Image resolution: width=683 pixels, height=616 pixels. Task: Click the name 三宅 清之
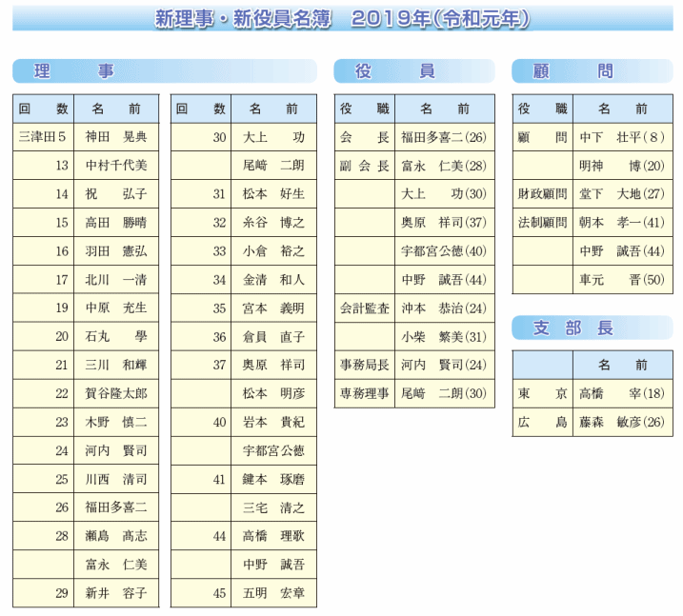273,507
